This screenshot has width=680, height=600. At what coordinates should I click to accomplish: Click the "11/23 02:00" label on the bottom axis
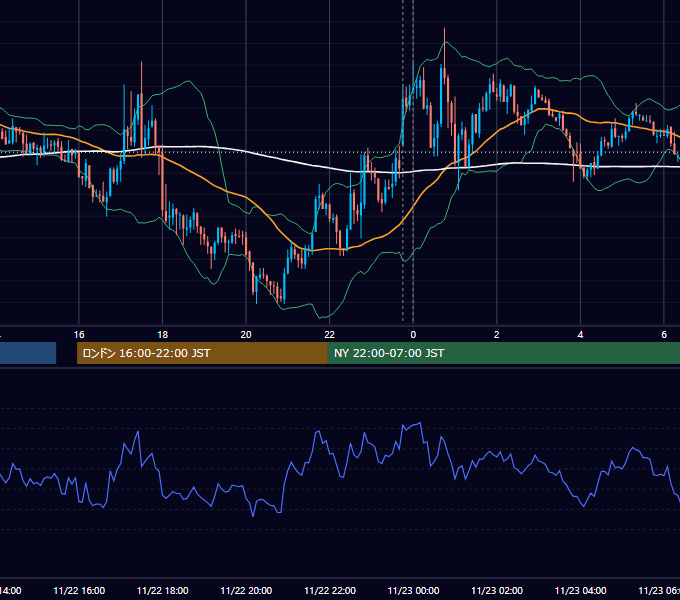point(497,590)
